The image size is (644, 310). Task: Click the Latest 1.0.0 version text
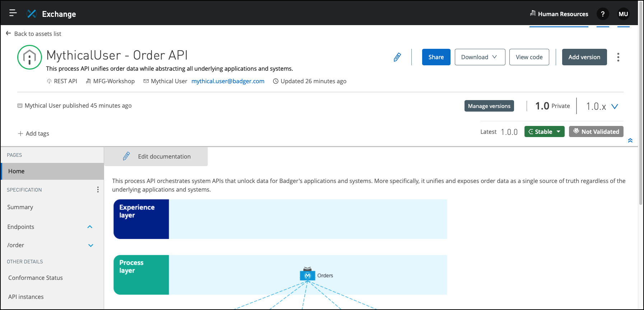coord(499,132)
